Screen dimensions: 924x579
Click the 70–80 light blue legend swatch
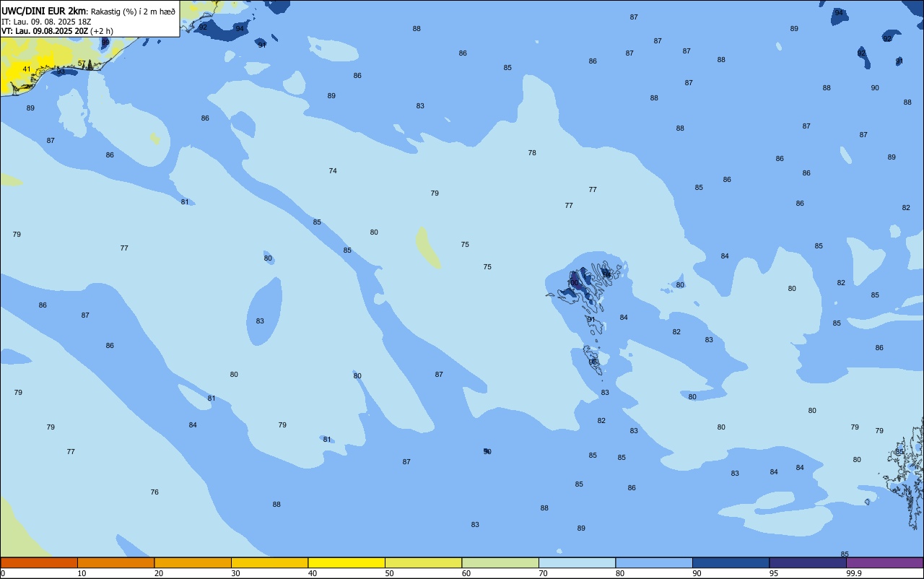point(577,562)
